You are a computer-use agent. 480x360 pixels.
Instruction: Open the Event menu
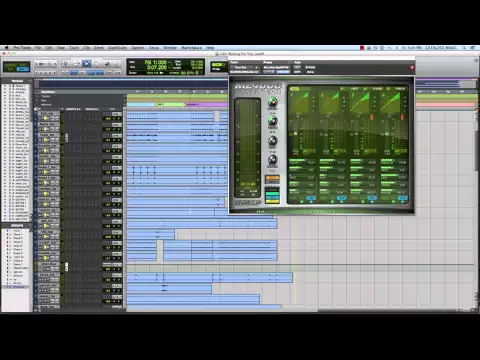(99, 48)
